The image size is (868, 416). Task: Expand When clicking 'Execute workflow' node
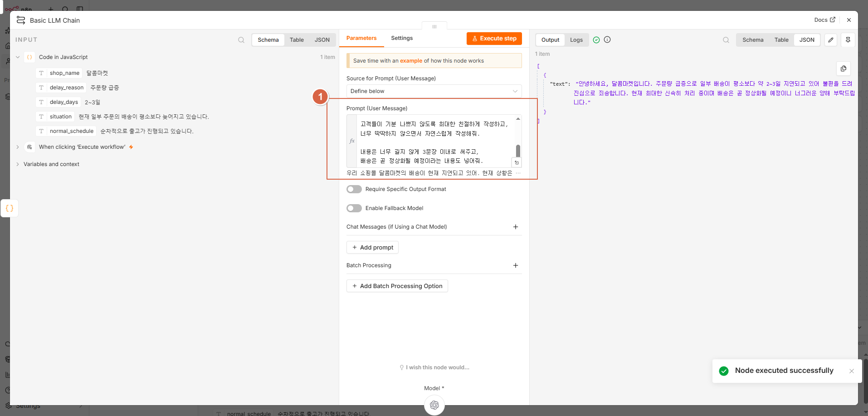[x=18, y=147]
